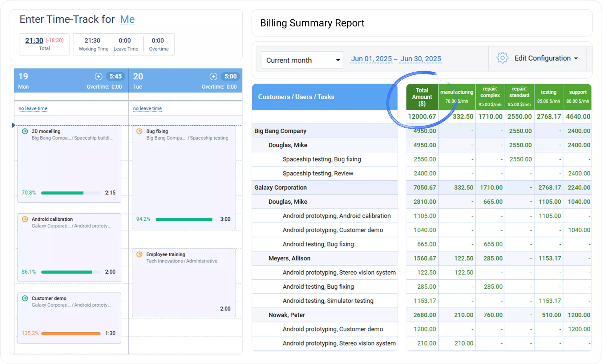Click the Jun 01, 2025 start date
This screenshot has width=602, height=364.
point(371,59)
